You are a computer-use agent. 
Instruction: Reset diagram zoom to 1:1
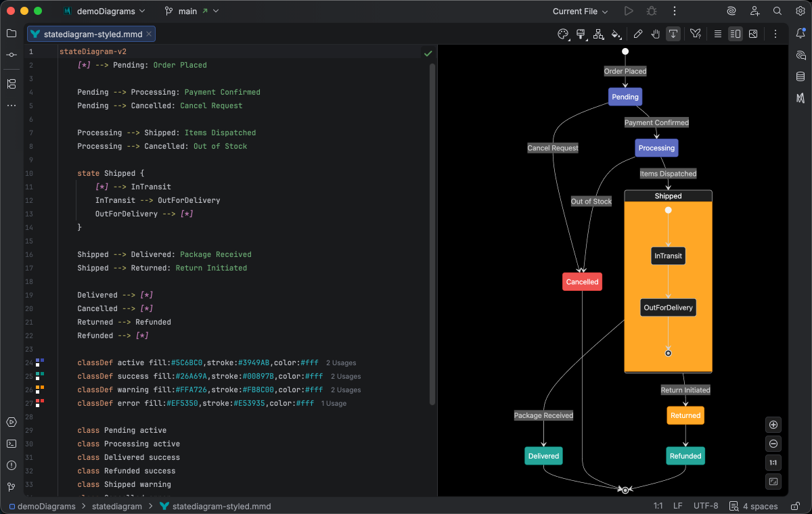pyautogui.click(x=773, y=463)
